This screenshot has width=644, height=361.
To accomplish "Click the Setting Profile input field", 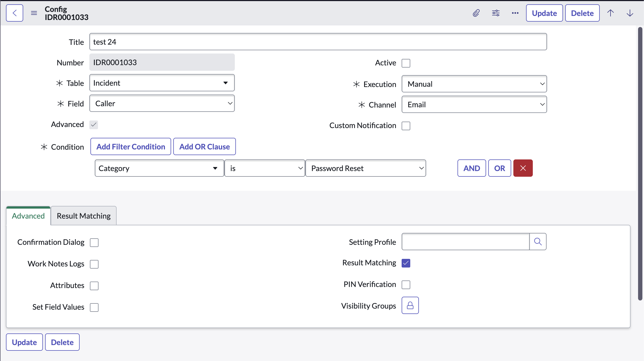I will (466, 242).
